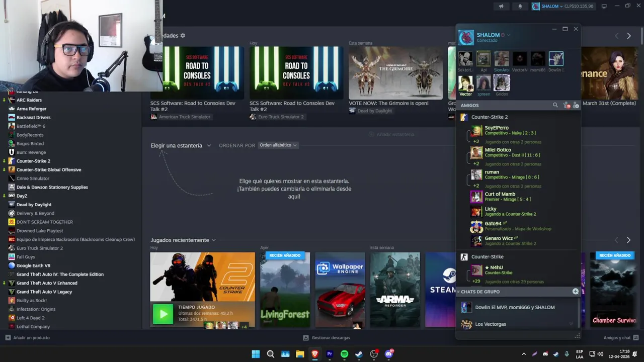Open the Brave browser taskbar icon
Viewport: 644px width, 362px height.
[315, 354]
